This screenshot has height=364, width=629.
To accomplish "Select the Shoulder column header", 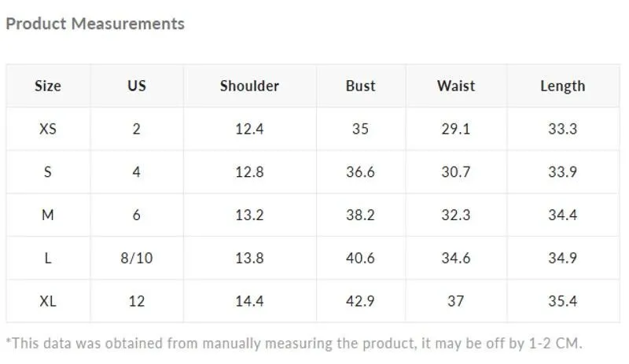I will pos(249,86).
